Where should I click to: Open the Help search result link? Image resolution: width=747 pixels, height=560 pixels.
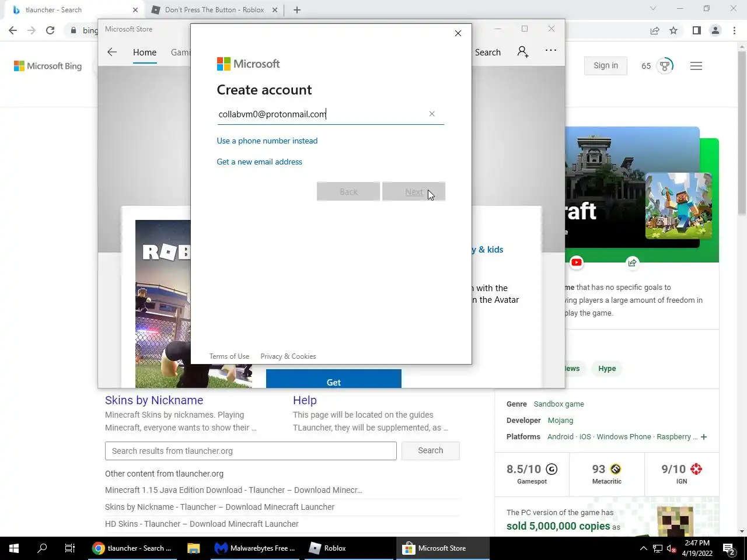pyautogui.click(x=305, y=400)
